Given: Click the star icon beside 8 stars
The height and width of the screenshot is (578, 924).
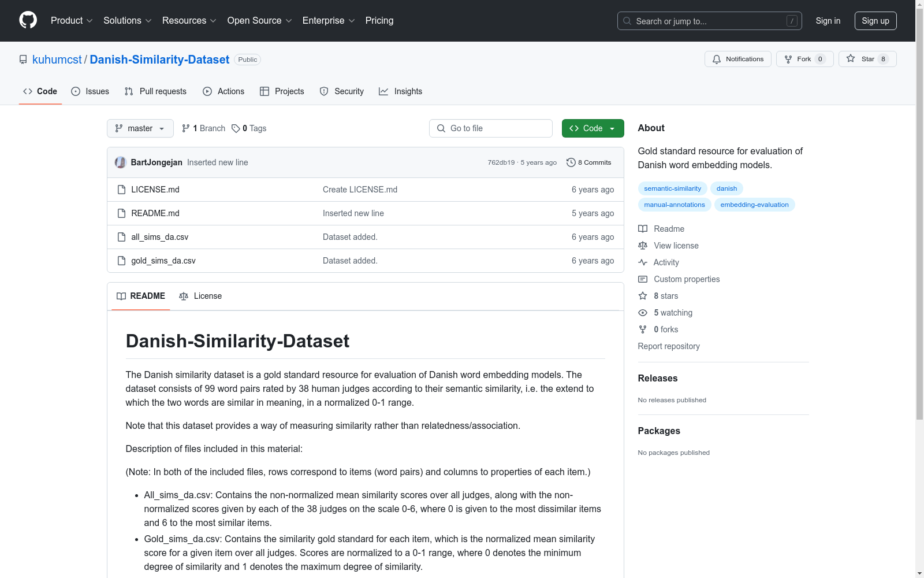Looking at the screenshot, I should coord(643,296).
